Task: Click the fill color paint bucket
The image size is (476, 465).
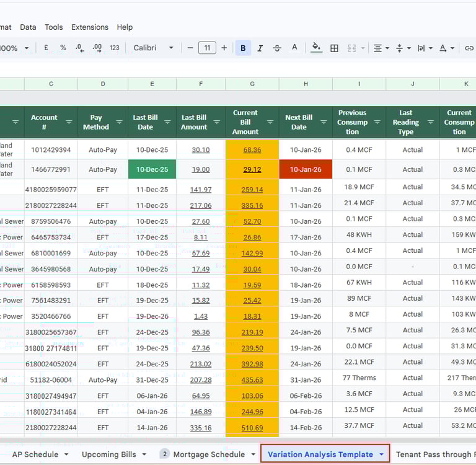Action: tap(316, 48)
